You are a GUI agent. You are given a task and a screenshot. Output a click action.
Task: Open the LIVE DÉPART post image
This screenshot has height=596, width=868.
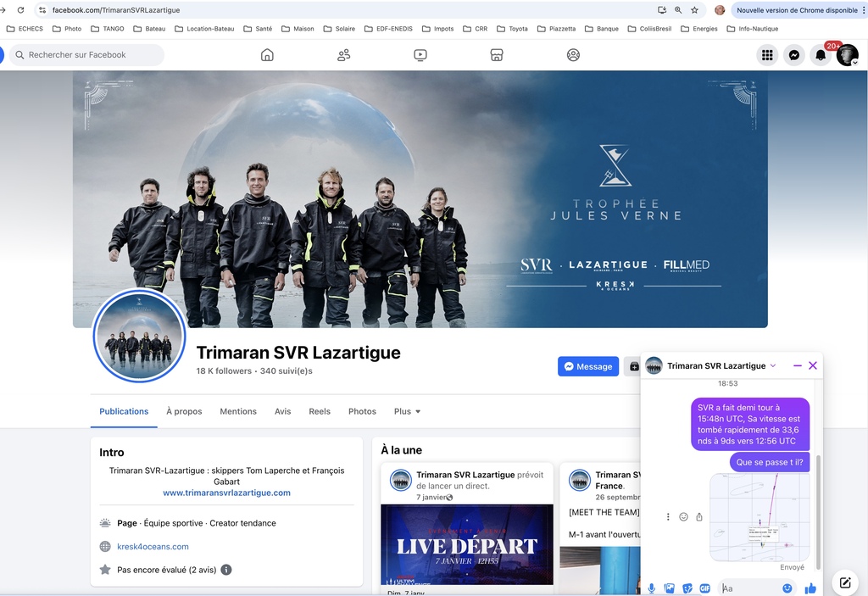pyautogui.click(x=467, y=544)
